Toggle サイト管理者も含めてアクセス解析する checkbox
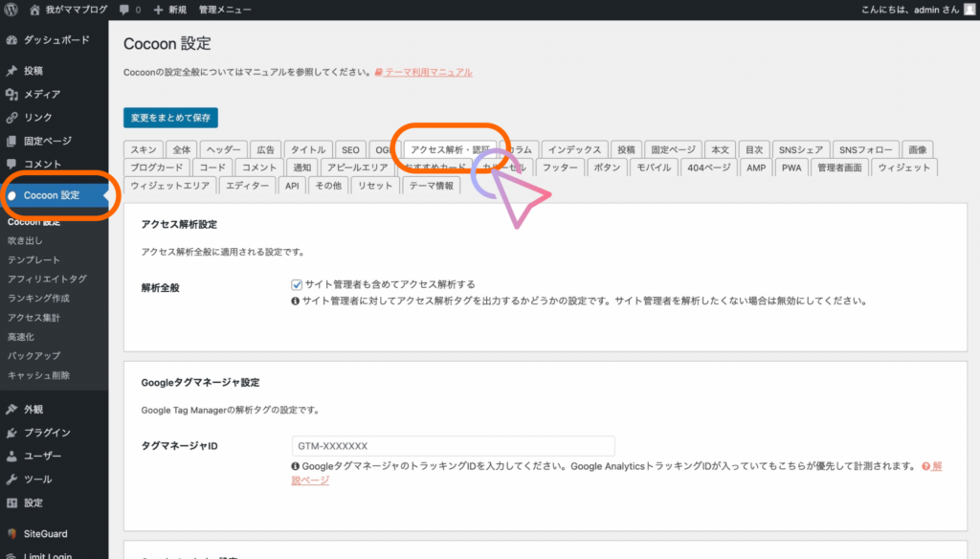 coord(298,284)
